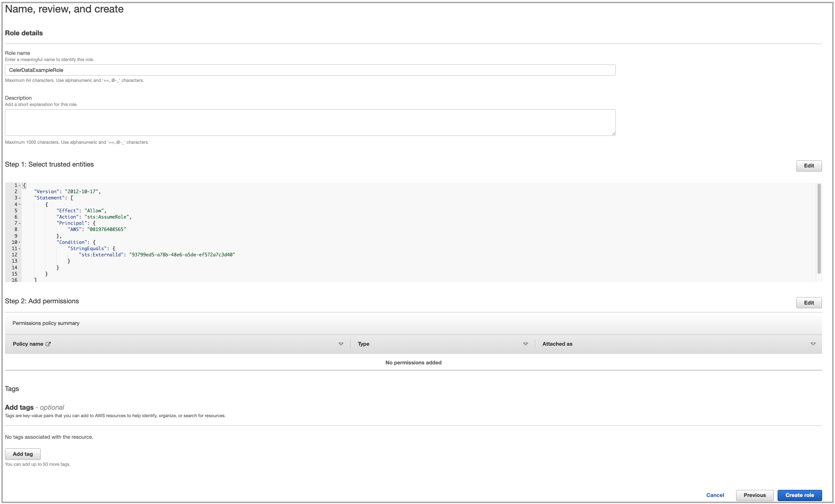Click the No permissions added table row

(x=413, y=362)
